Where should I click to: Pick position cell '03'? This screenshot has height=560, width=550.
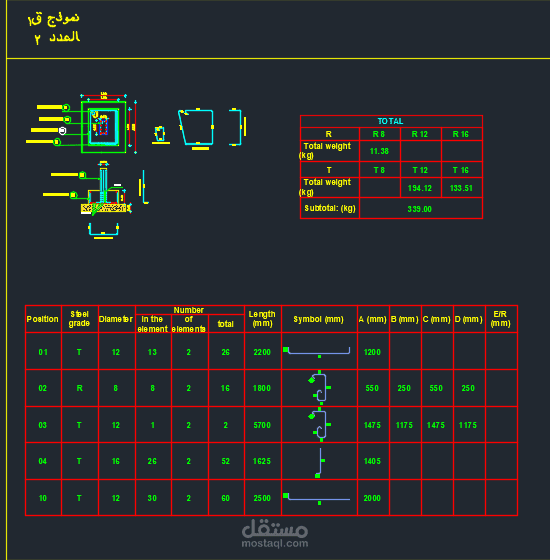coord(43,425)
